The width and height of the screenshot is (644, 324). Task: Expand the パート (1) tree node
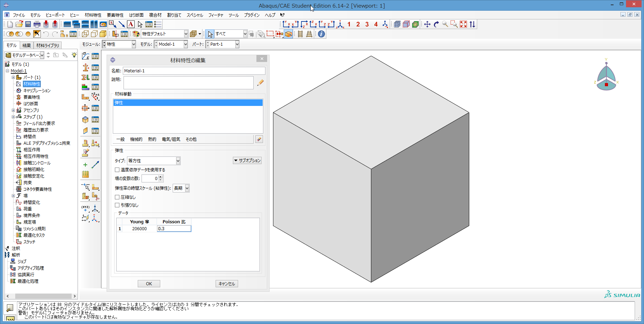tap(13, 78)
